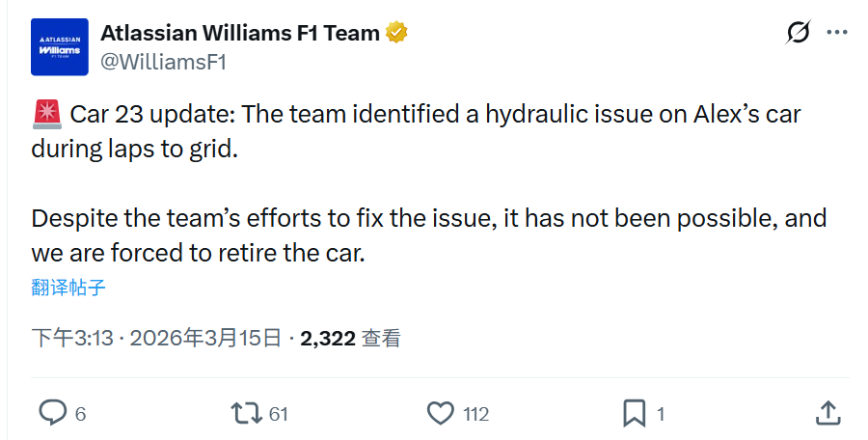Viewport: 868px width, 440px height.
Task: Like the post with the heart icon
Action: tap(441, 413)
